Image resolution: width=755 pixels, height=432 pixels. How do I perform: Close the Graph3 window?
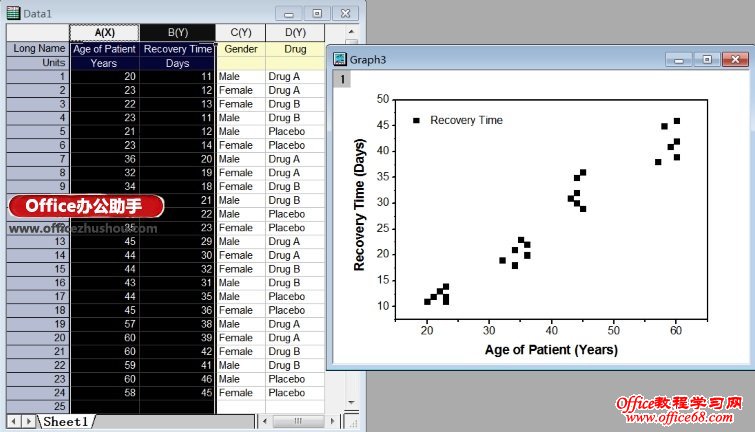[x=735, y=60]
